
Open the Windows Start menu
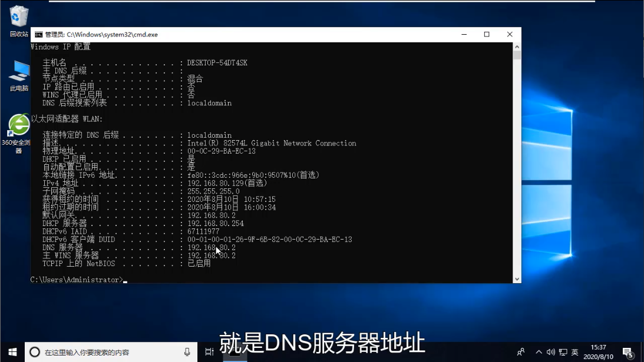[12, 352]
